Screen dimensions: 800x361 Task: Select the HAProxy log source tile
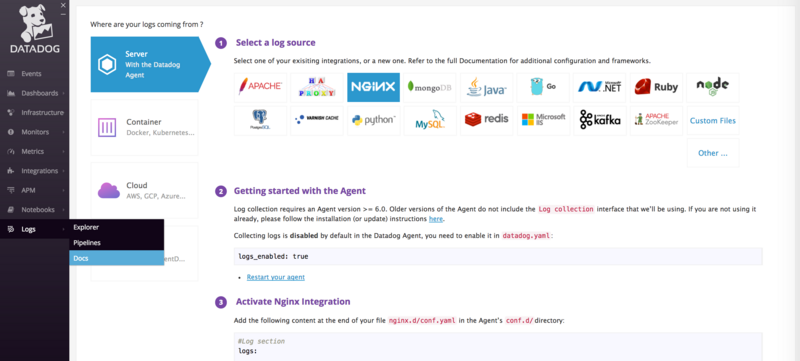[x=317, y=87]
